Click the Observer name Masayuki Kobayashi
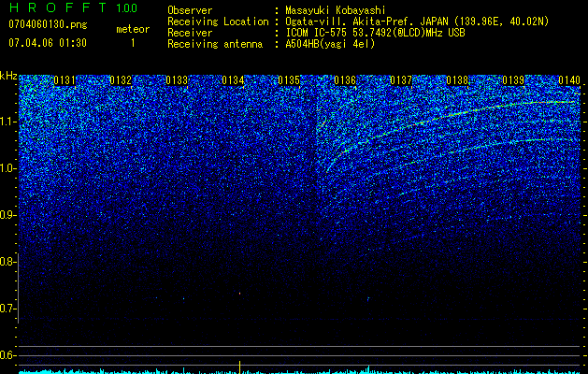 tap(335, 10)
